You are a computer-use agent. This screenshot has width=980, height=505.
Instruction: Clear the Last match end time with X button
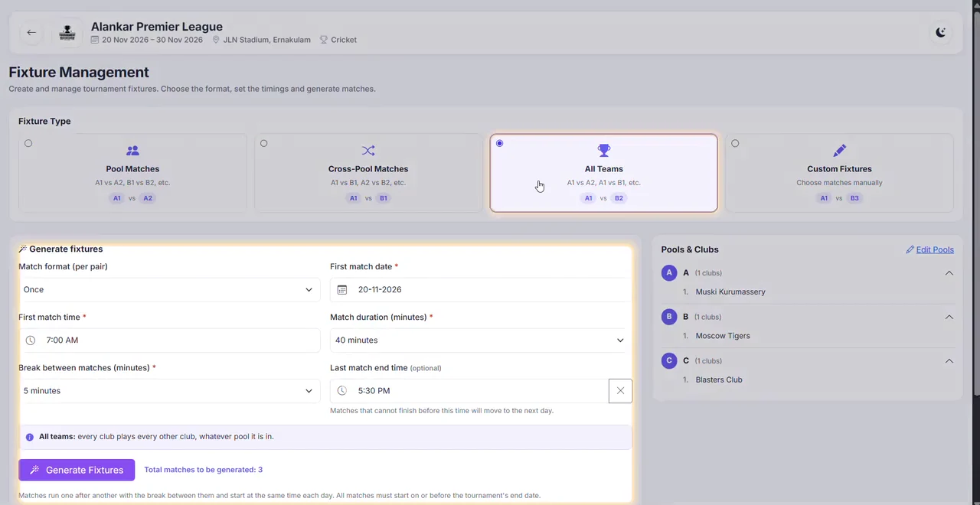click(620, 390)
